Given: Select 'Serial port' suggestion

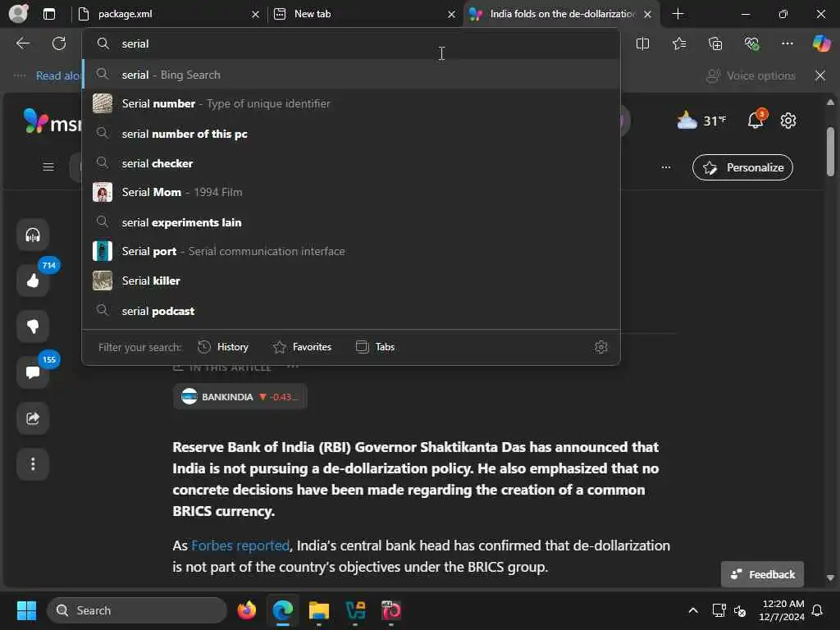Looking at the screenshot, I should 351,251.
